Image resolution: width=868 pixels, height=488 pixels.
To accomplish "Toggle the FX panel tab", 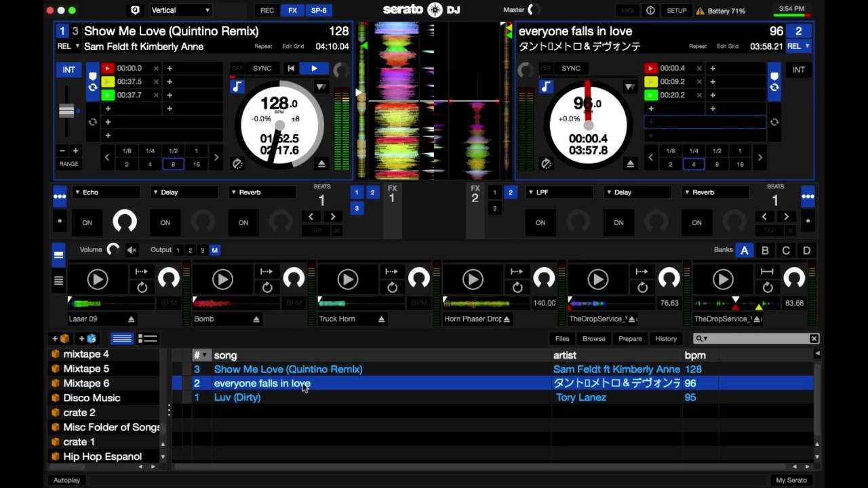I will pyautogui.click(x=292, y=10).
